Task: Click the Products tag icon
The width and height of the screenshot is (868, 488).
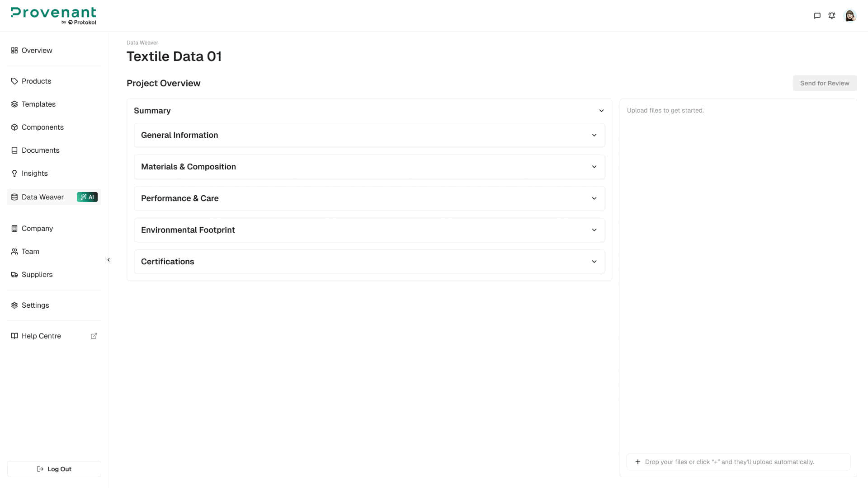Action: (14, 81)
